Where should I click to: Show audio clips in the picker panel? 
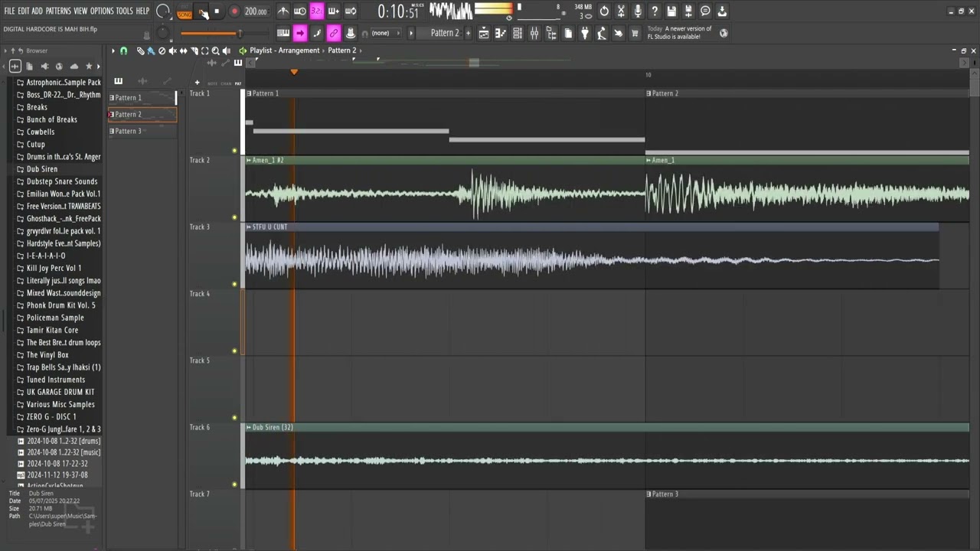tap(142, 81)
